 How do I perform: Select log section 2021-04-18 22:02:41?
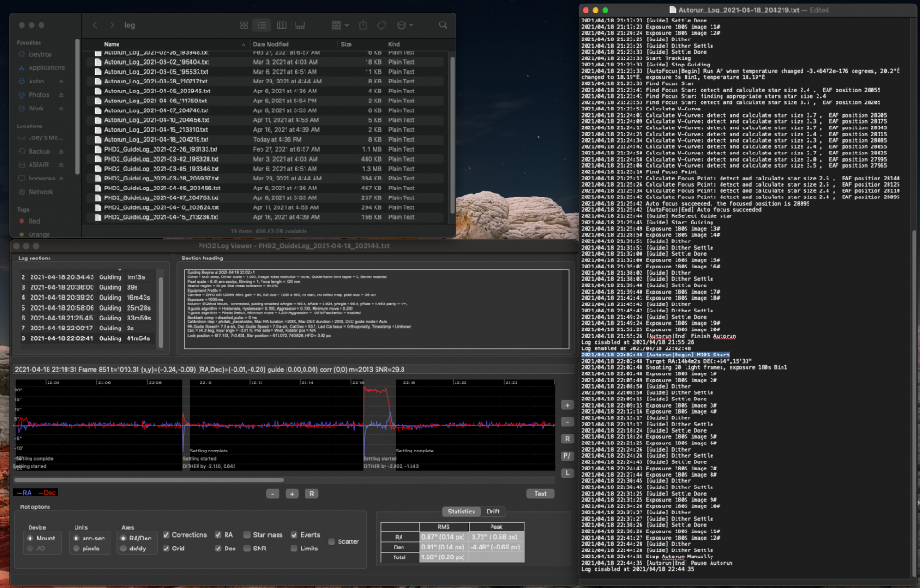point(87,338)
